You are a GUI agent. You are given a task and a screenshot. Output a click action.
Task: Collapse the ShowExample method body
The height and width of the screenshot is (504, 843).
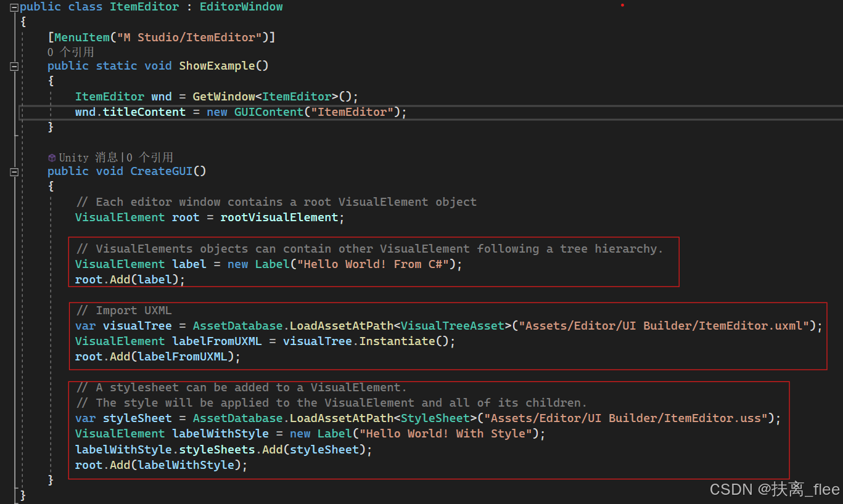tap(14, 67)
